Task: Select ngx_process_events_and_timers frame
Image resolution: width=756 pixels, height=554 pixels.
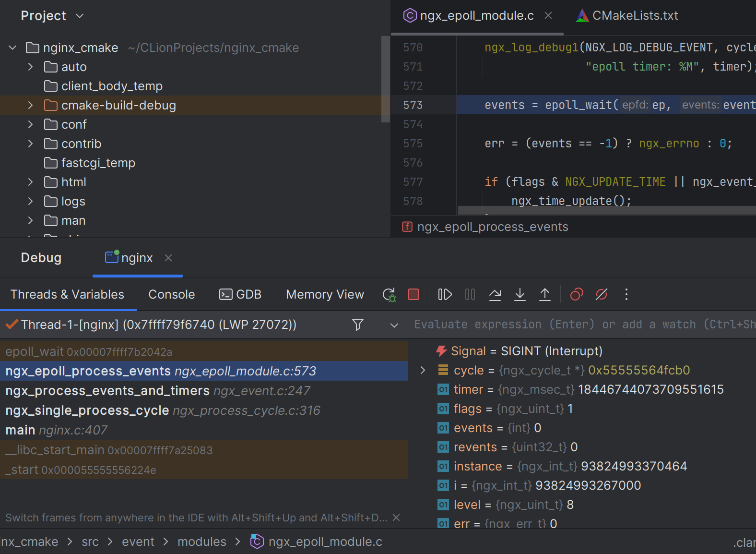Action: tap(204, 391)
